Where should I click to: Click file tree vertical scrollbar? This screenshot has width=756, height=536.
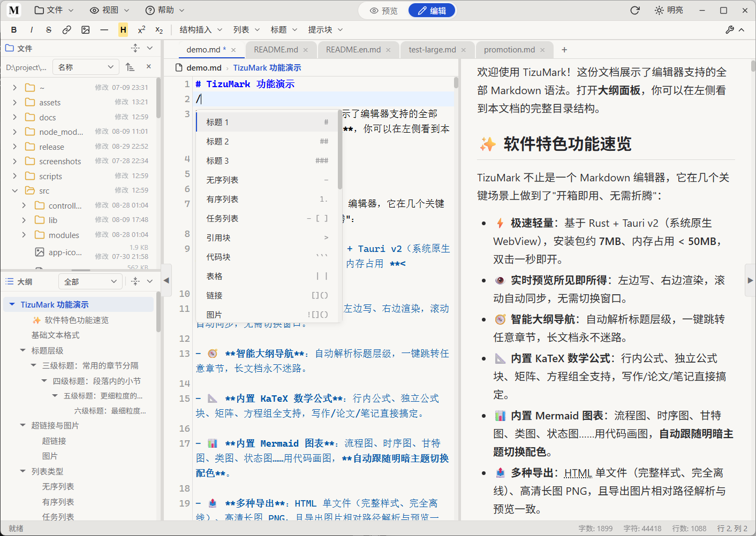(x=158, y=98)
